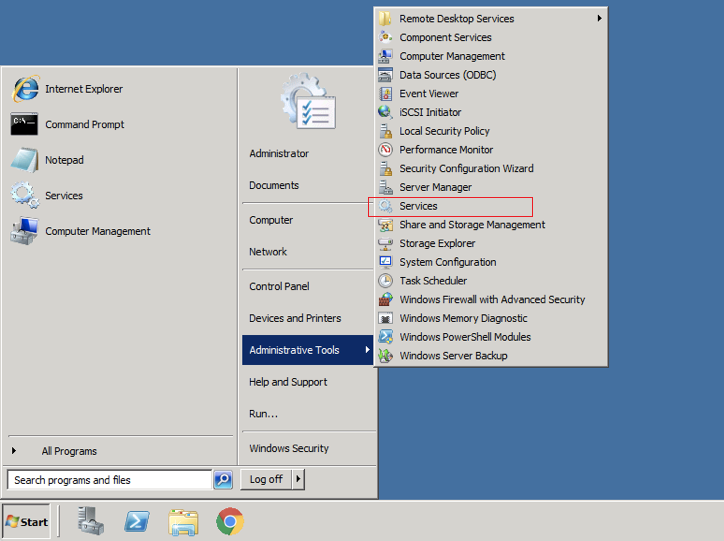724x541 pixels.
Task: Click the System Configuration icon
Action: [x=385, y=262]
